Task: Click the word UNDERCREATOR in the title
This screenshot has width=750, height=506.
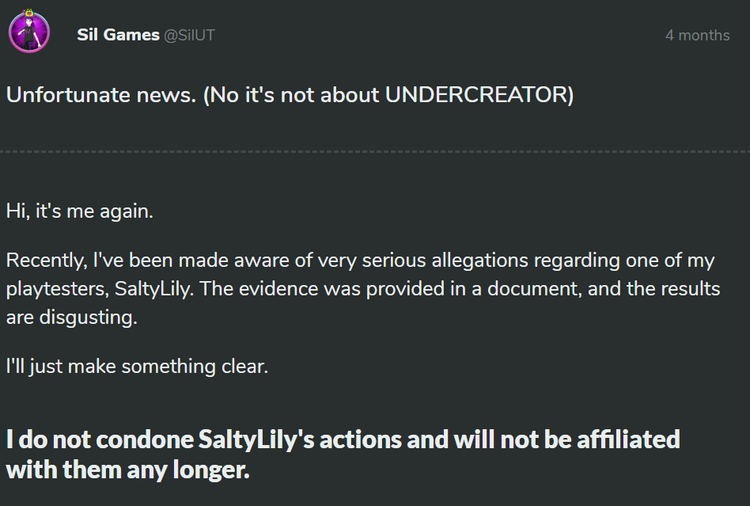Action: (x=475, y=95)
